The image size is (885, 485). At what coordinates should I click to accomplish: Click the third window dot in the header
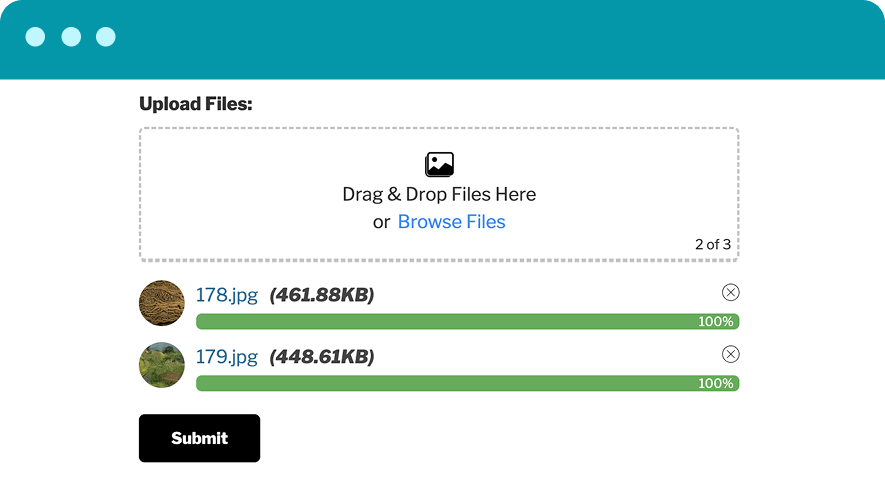coord(106,37)
